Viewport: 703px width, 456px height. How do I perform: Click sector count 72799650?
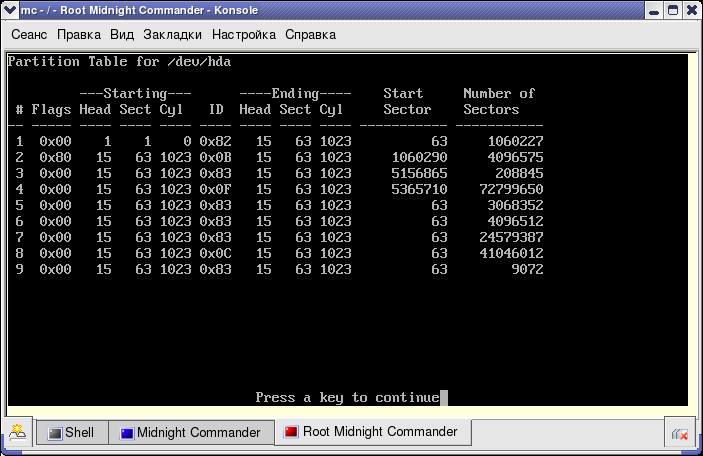click(511, 189)
